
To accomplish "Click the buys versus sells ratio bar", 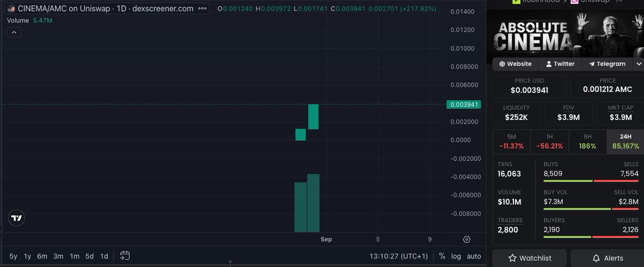I will pos(591,181).
